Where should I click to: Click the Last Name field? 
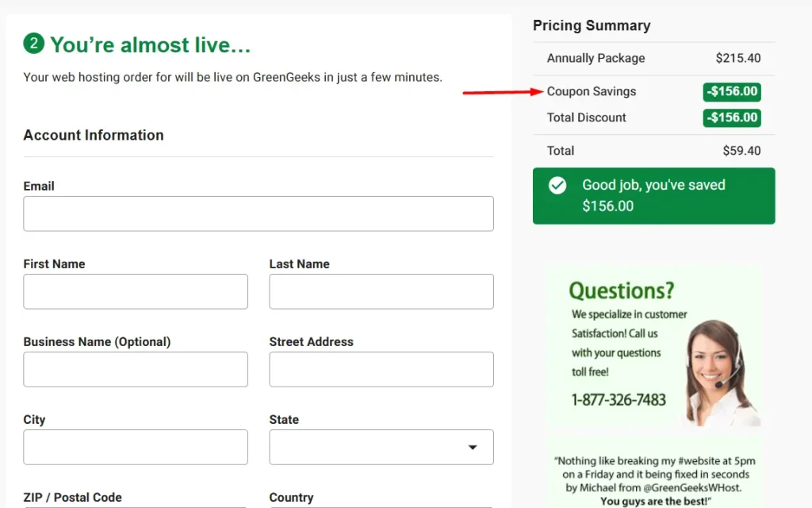point(381,291)
